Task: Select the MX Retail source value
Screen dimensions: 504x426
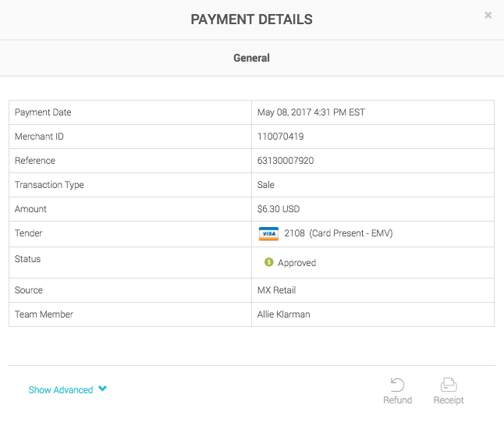Action: point(275,290)
